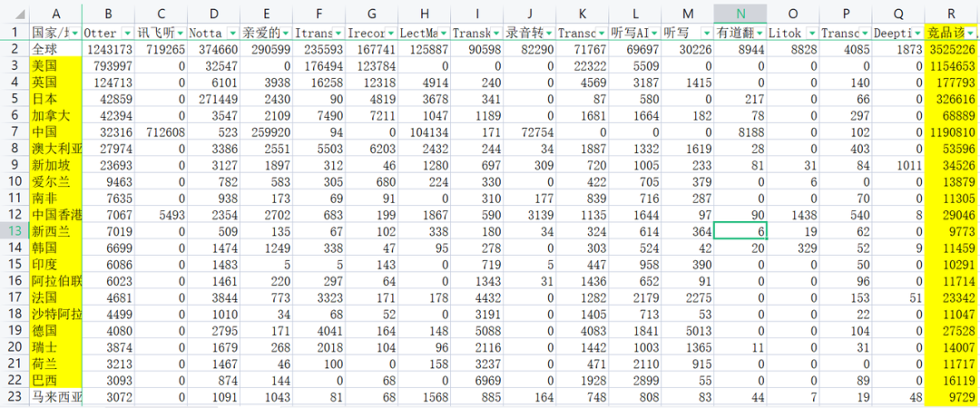Open the 讯飞听 column filter arrow
980x408 pixels.
[x=180, y=33]
